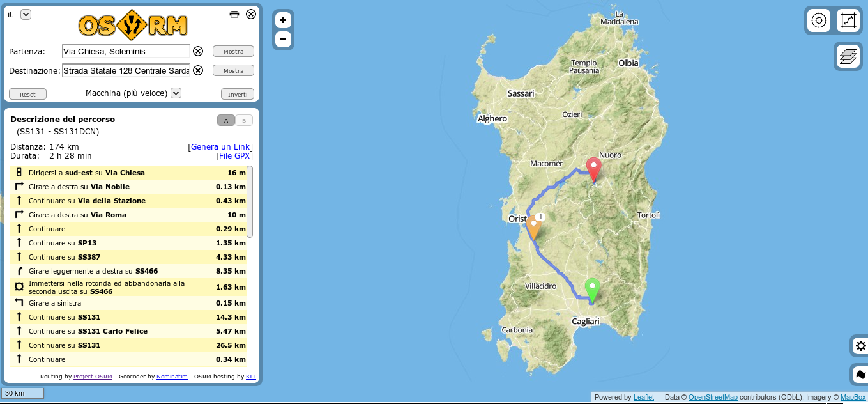Viewport: 868px width, 404px height.
Task: Zoom out on the map
Action: [x=283, y=40]
